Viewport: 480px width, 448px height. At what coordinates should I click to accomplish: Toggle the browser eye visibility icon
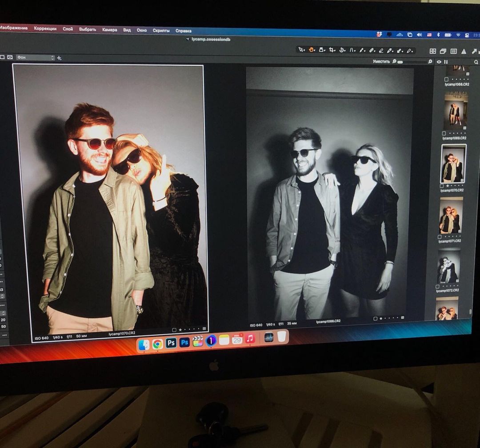click(439, 62)
